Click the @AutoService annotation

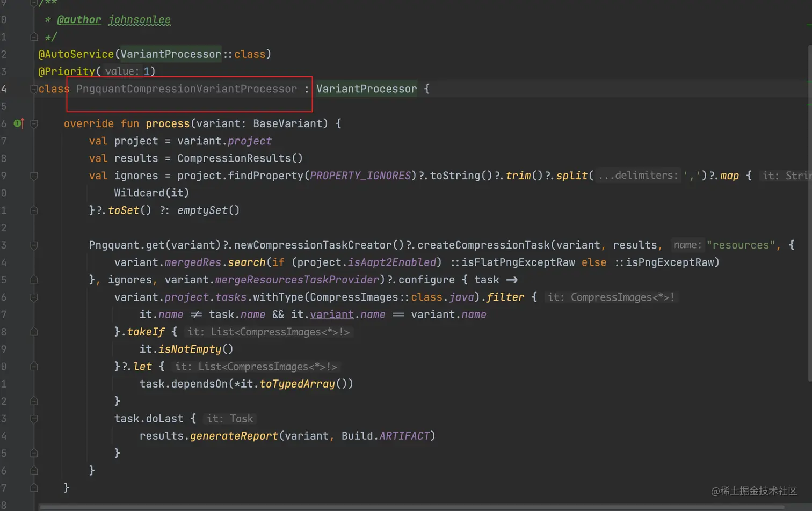[76, 54]
